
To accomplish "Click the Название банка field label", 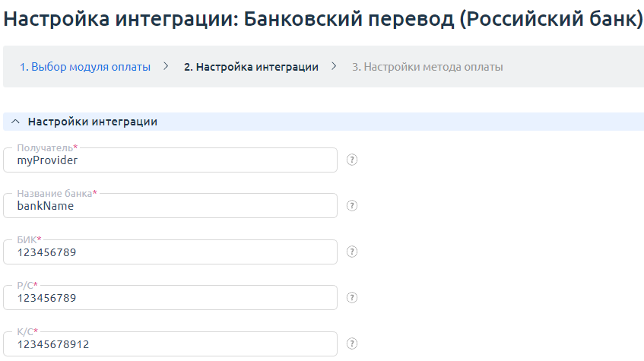I will click(x=54, y=194).
